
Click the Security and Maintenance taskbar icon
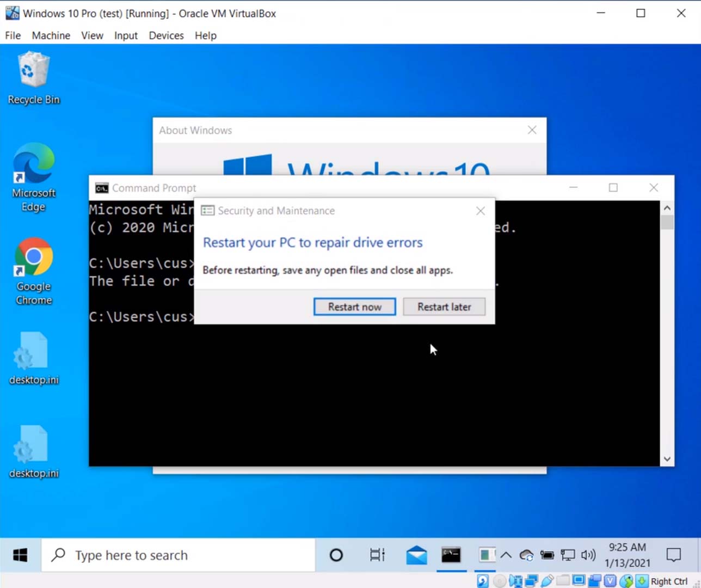(x=485, y=555)
